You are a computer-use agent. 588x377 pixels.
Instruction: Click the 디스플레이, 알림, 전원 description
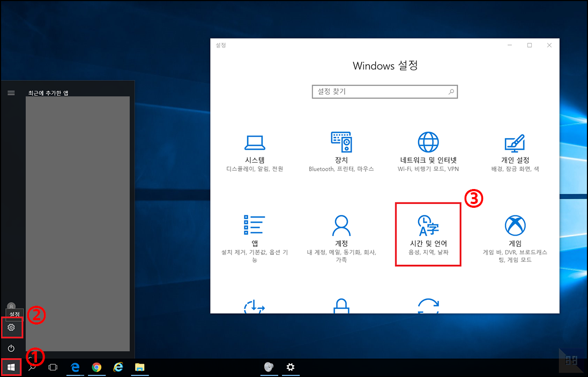255,169
